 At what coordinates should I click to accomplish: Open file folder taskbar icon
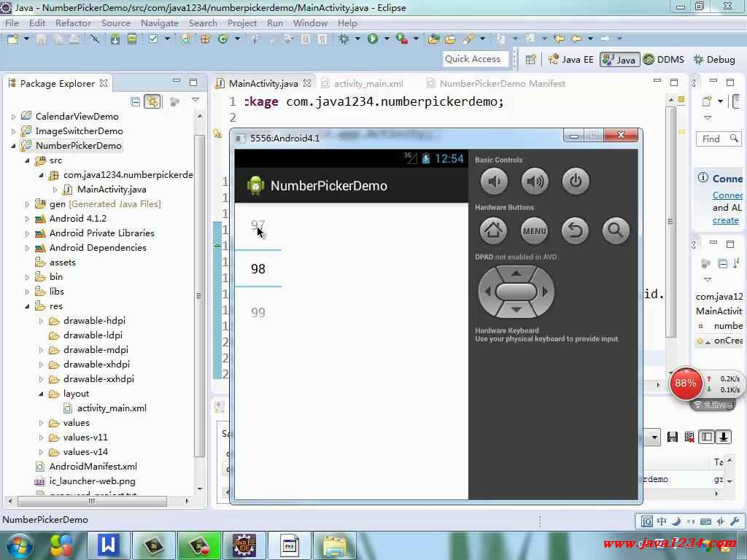pyautogui.click(x=335, y=545)
